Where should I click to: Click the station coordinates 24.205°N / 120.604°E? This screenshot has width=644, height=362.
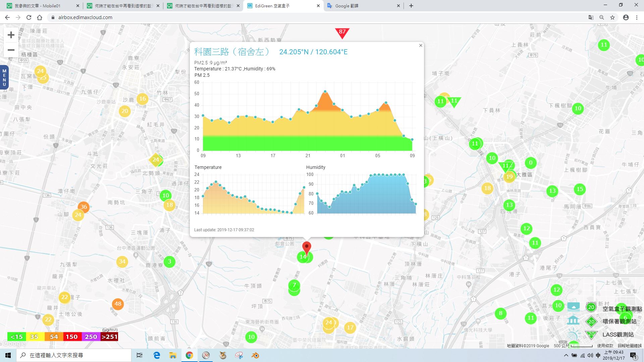coord(313,52)
